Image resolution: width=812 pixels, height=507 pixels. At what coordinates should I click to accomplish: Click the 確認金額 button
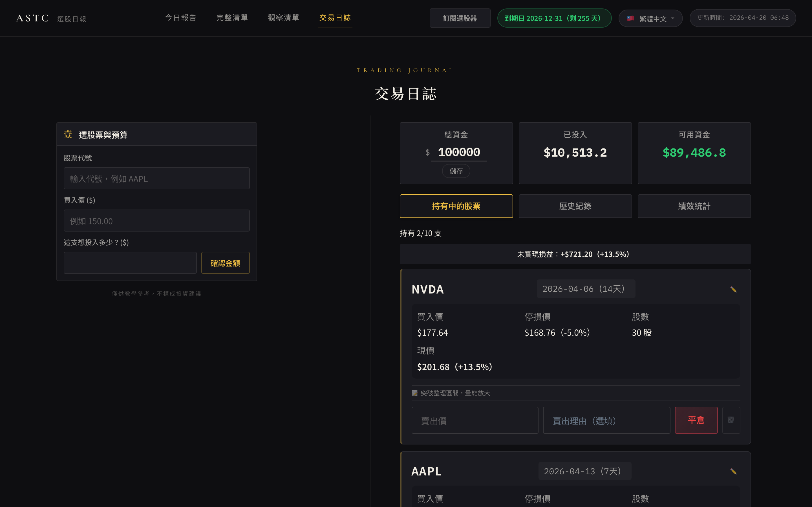(x=225, y=263)
